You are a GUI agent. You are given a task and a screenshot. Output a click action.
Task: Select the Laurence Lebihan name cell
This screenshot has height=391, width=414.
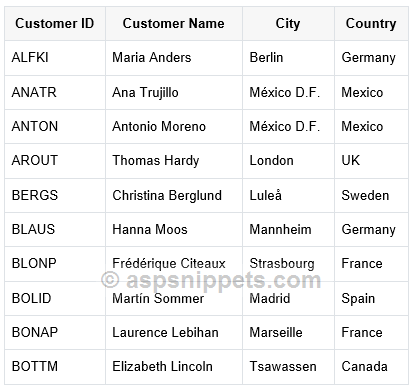point(174,333)
